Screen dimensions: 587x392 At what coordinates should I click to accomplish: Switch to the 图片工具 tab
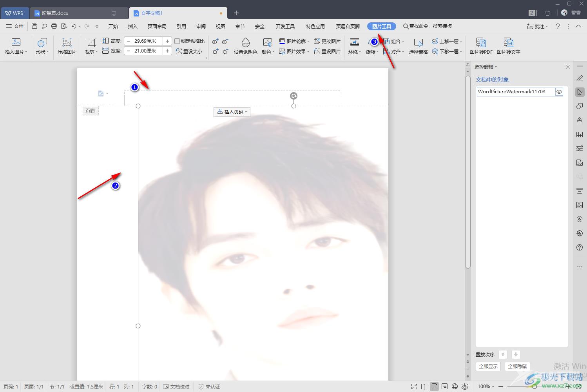pyautogui.click(x=382, y=26)
